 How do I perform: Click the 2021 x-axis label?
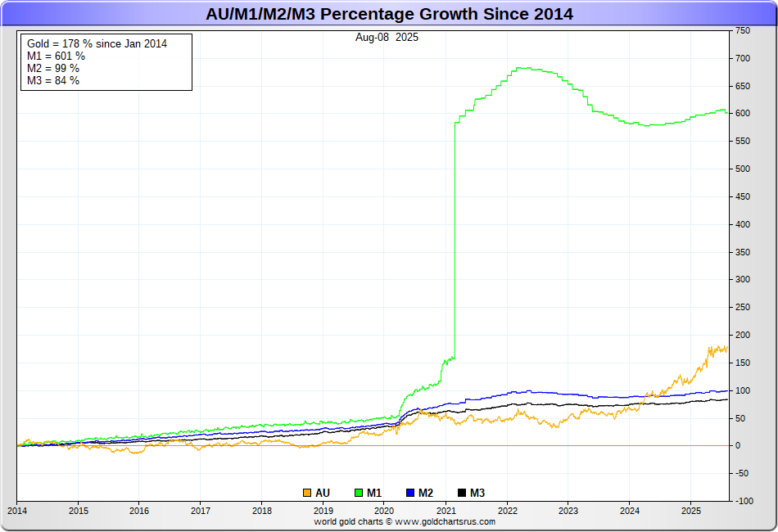pos(446,511)
